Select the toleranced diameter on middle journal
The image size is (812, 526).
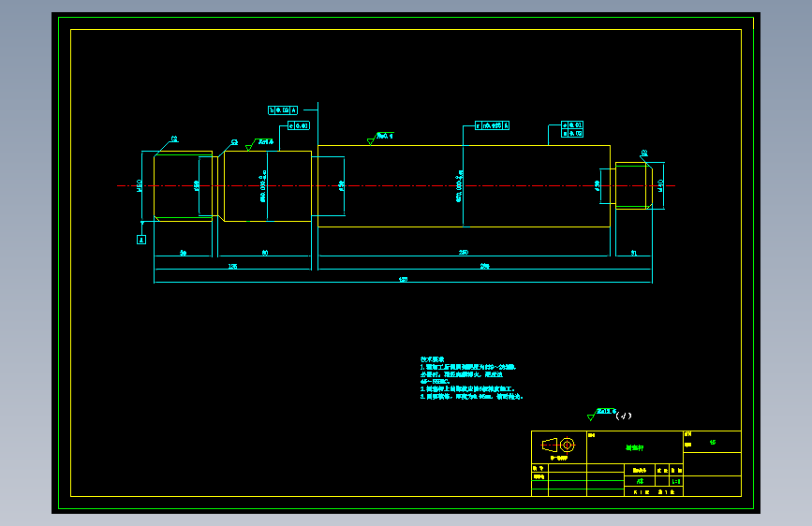click(263, 186)
